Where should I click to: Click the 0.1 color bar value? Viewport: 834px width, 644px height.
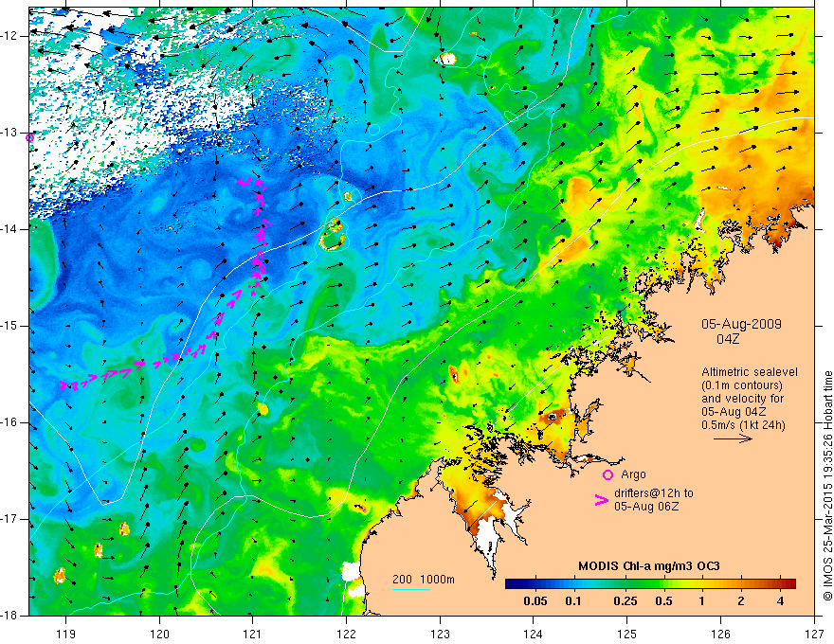pyautogui.click(x=572, y=601)
